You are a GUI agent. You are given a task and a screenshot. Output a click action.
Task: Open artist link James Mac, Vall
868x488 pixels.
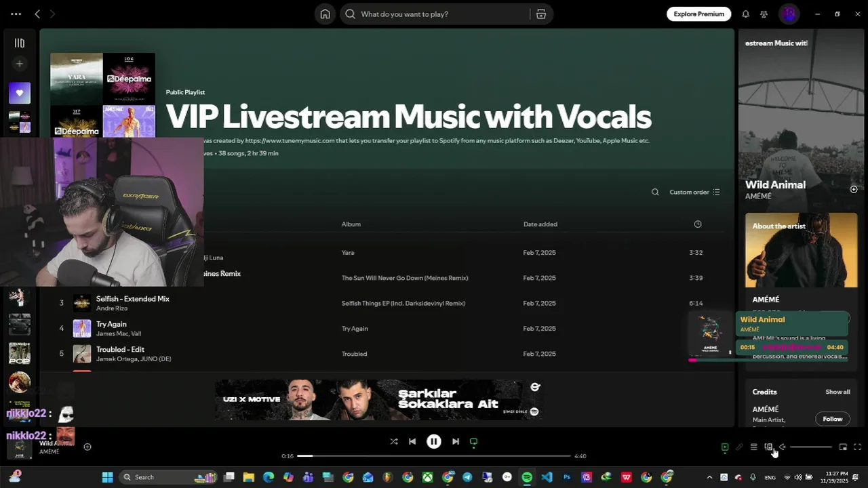coord(119,333)
